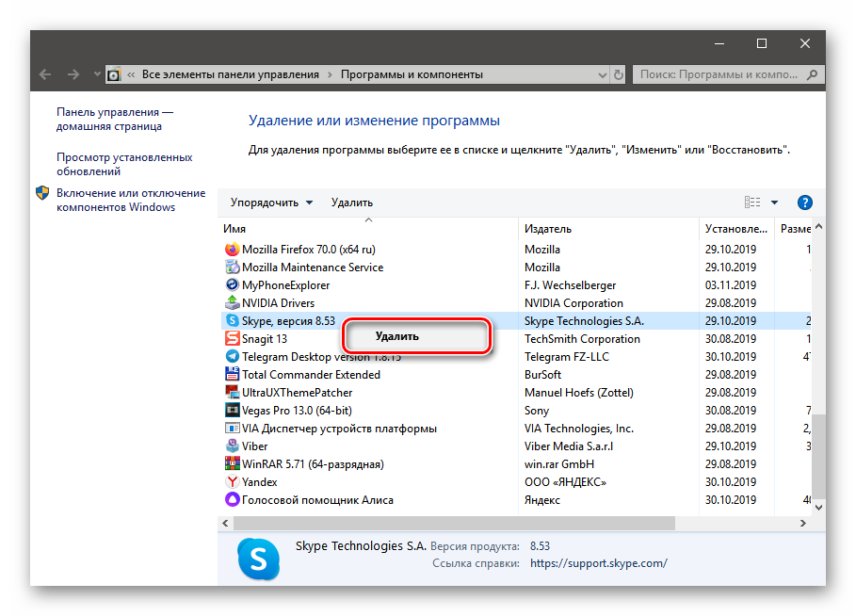Screen dimensions: 856x616
Task: Open Просмотр установленных обновлений link
Action: [123, 165]
